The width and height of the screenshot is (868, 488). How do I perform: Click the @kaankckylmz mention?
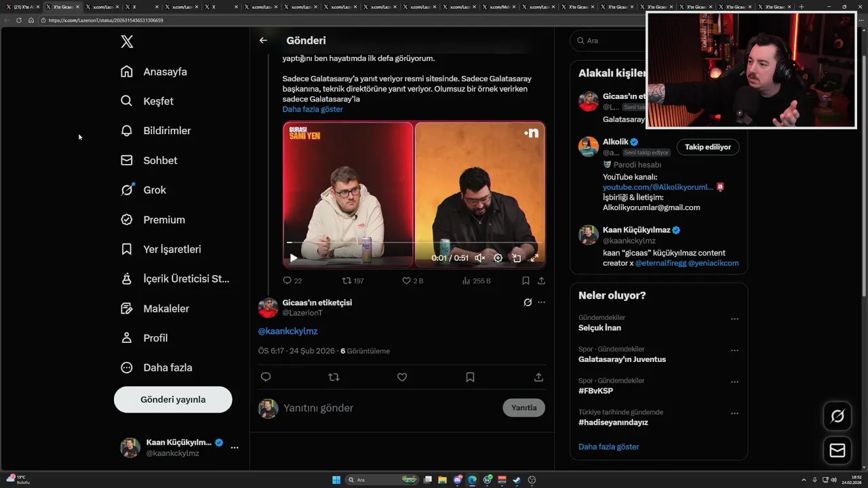(x=288, y=331)
